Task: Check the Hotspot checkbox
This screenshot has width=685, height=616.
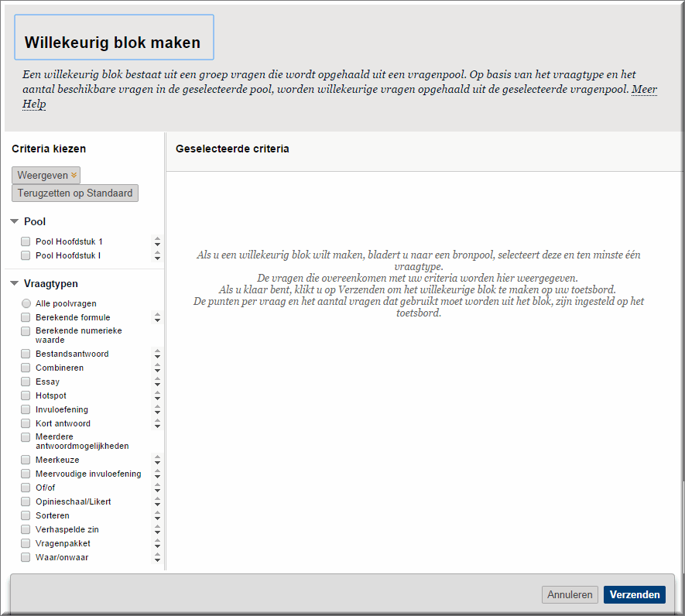Action: click(x=26, y=395)
